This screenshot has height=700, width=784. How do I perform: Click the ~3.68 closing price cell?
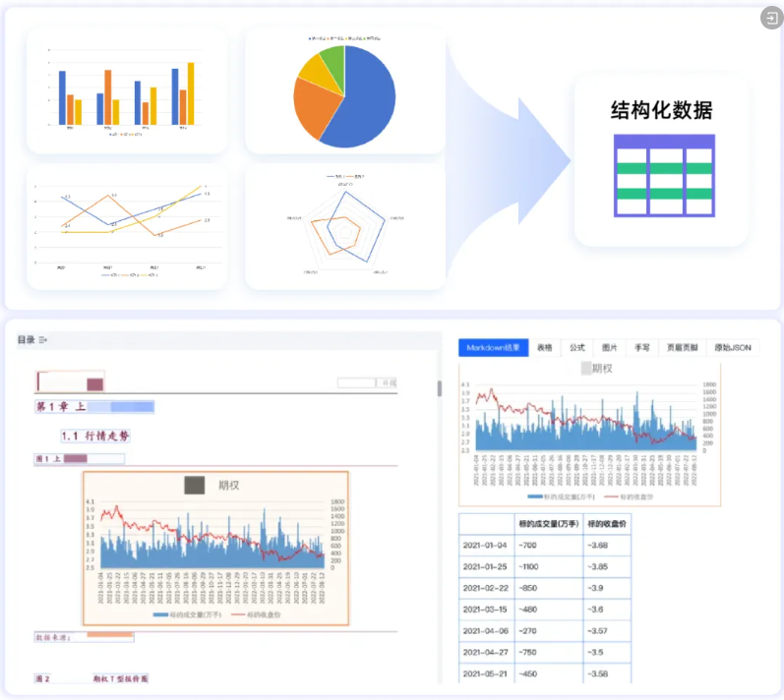coord(607,545)
